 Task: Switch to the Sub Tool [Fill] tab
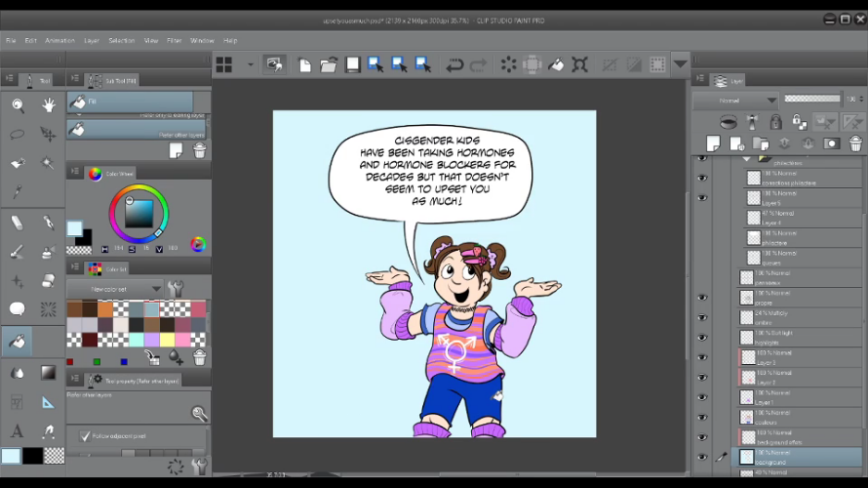113,81
